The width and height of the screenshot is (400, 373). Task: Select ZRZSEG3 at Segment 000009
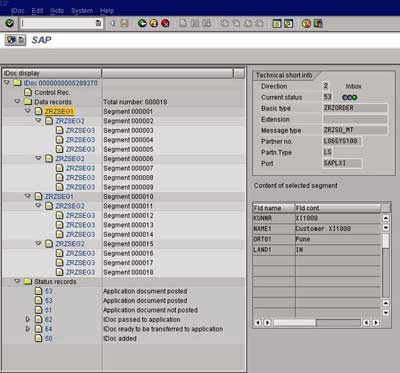(x=80, y=187)
